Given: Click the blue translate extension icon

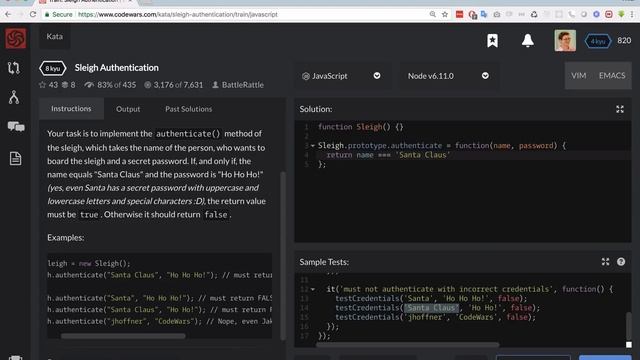Looking at the screenshot, I should click(x=484, y=14).
